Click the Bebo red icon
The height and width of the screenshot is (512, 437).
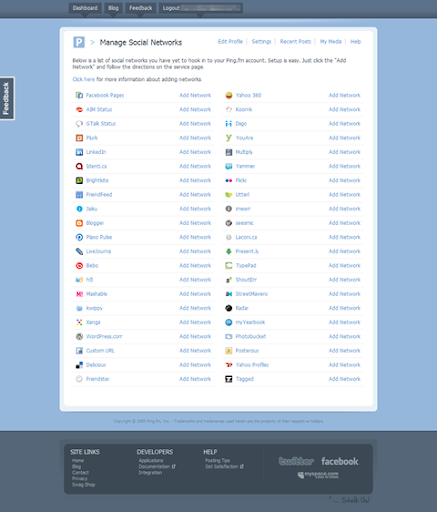click(x=79, y=266)
